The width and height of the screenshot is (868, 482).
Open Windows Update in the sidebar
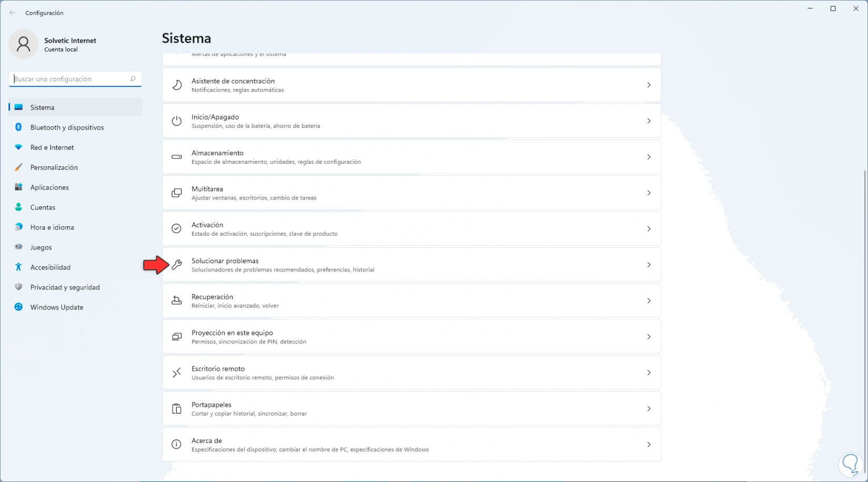pos(56,307)
